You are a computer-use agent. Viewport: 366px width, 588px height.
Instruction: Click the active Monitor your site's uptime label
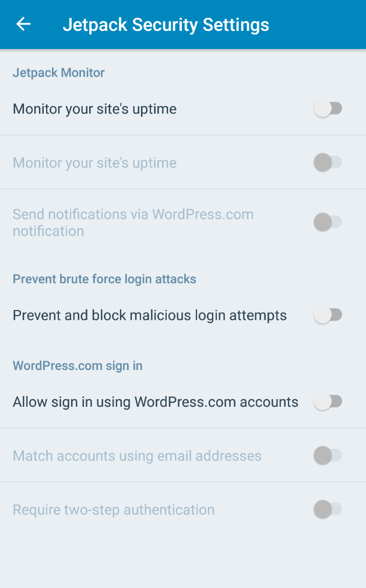point(94,109)
